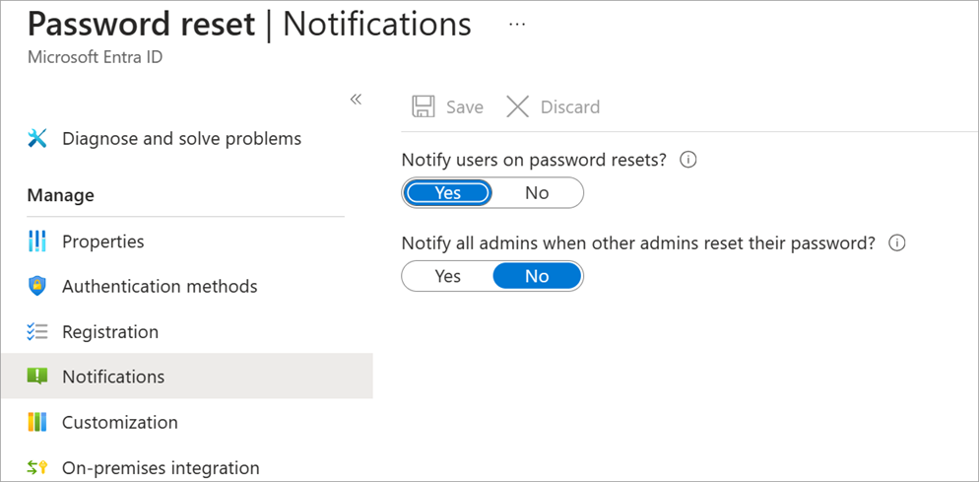Click the Diagnose and solve problems wrench icon
The width and height of the screenshot is (980, 482).
pyautogui.click(x=37, y=138)
